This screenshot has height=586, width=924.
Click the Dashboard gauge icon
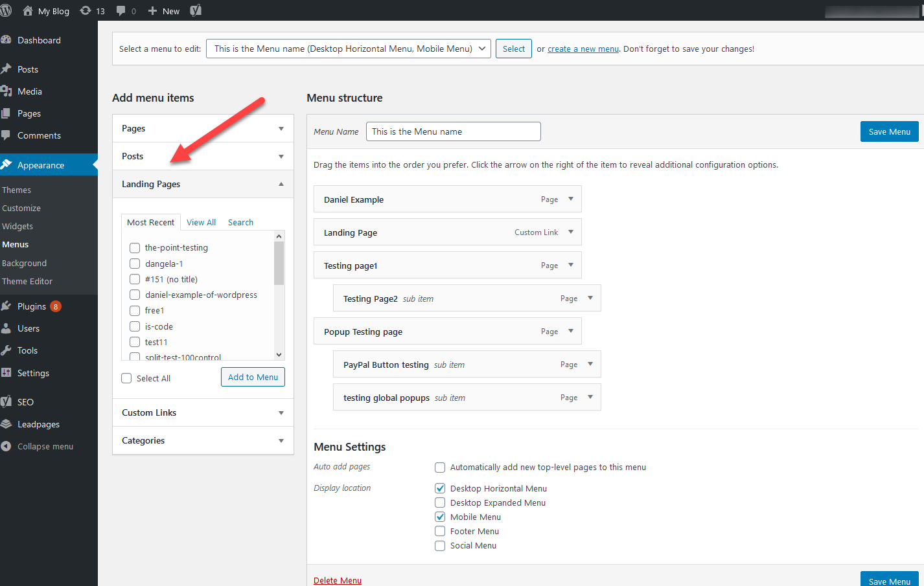pyautogui.click(x=6, y=39)
